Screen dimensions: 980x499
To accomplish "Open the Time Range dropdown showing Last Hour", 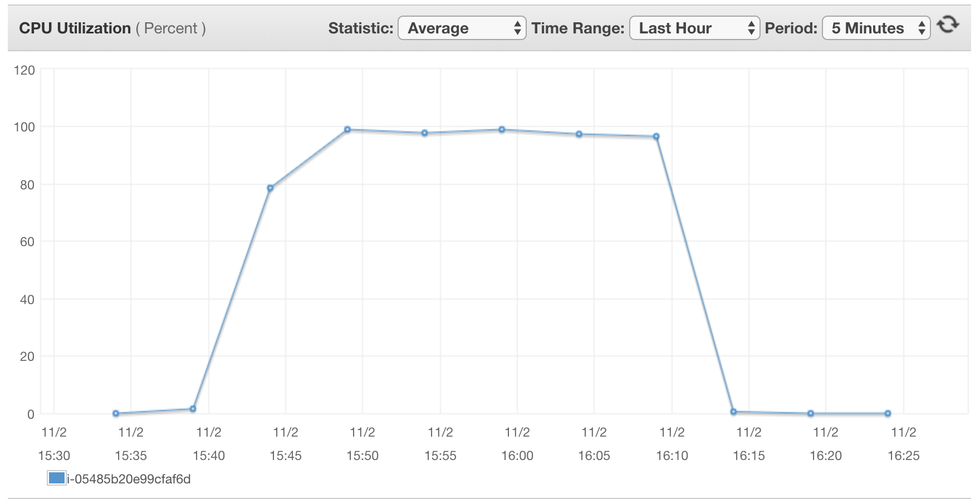I will [694, 28].
